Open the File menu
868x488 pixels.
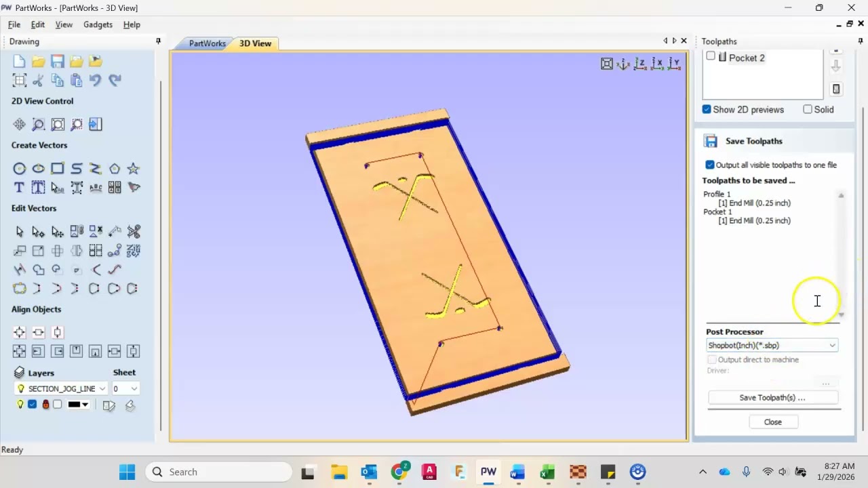(x=14, y=24)
